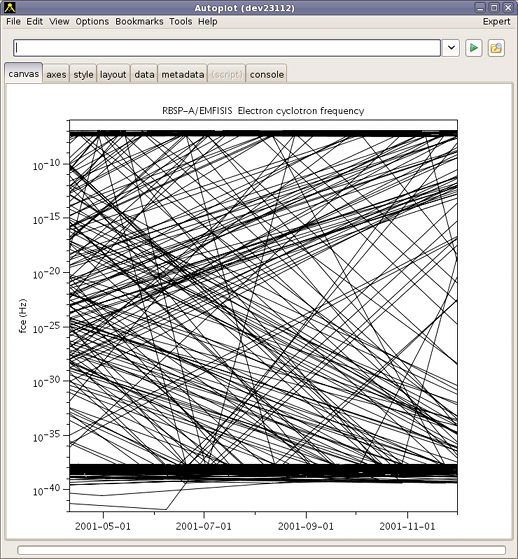The width and height of the screenshot is (518, 559).
Task: Switch to the layout tab
Action: click(113, 74)
